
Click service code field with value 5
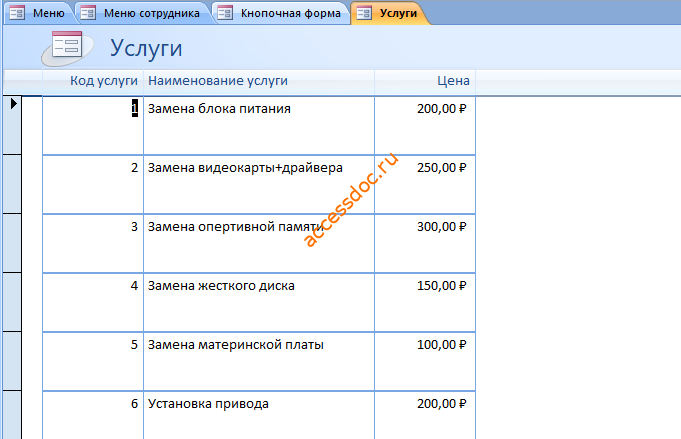(93, 361)
